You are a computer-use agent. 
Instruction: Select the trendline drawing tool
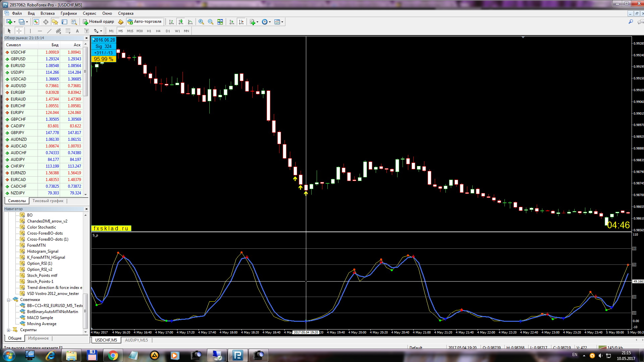click(x=49, y=31)
